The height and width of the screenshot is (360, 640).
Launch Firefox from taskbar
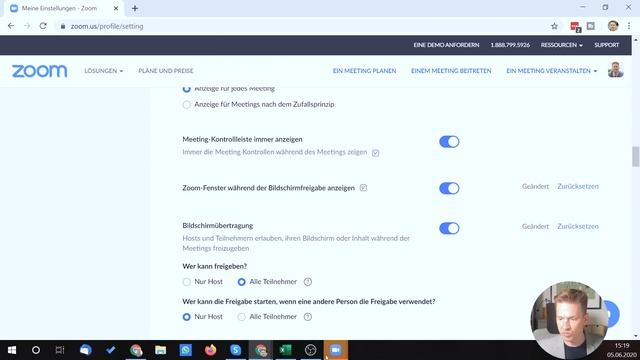click(x=211, y=350)
